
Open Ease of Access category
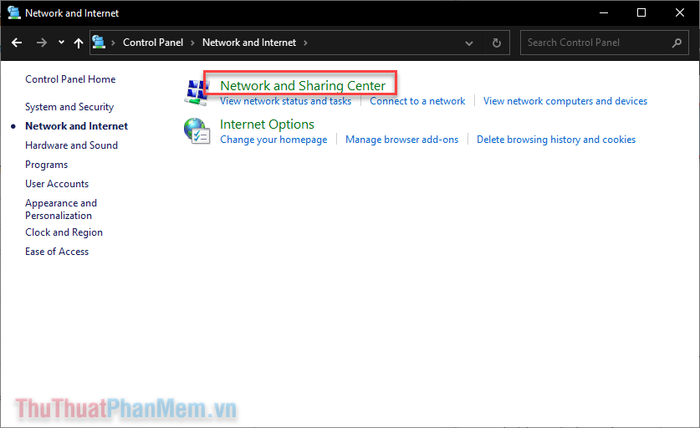57,252
